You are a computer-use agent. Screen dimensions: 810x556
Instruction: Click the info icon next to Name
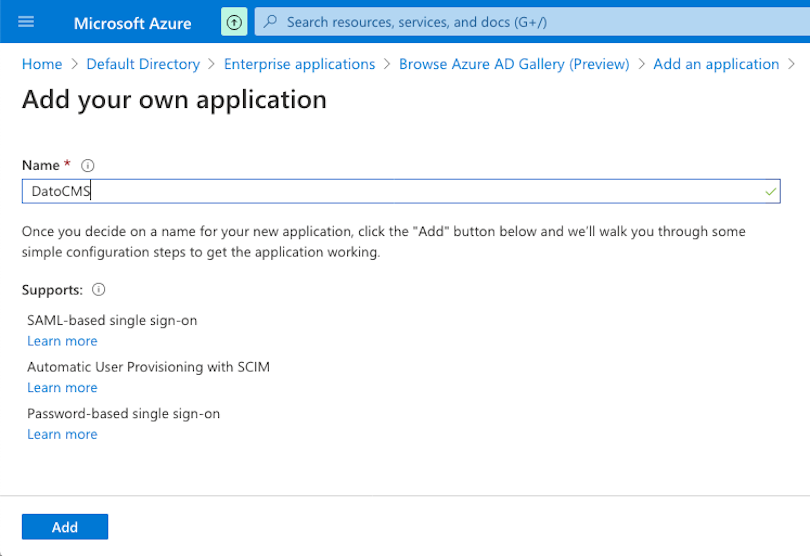[x=88, y=165]
